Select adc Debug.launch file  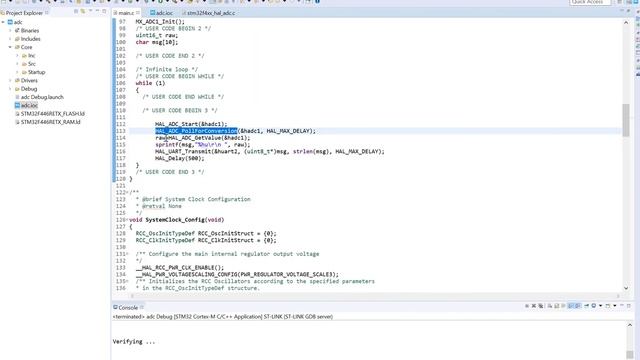tap(42, 97)
